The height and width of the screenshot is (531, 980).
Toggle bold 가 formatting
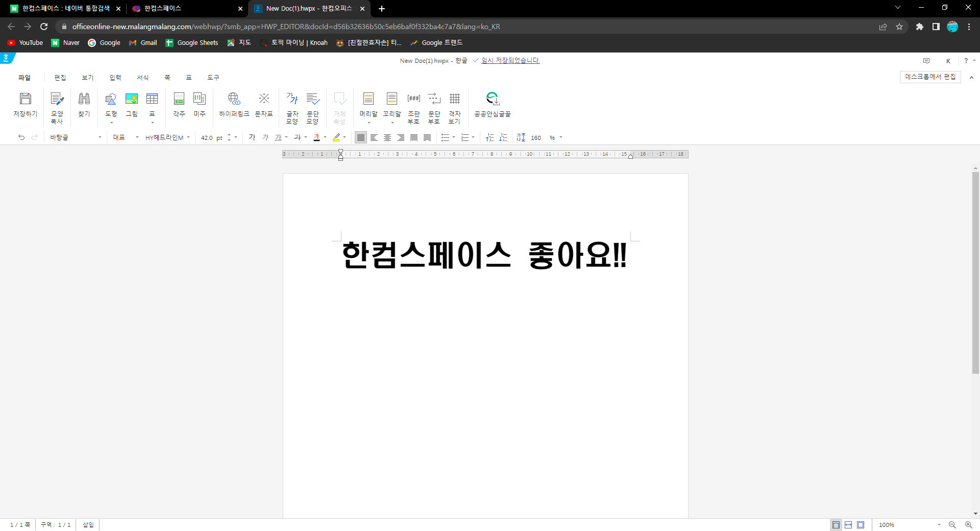coord(252,137)
